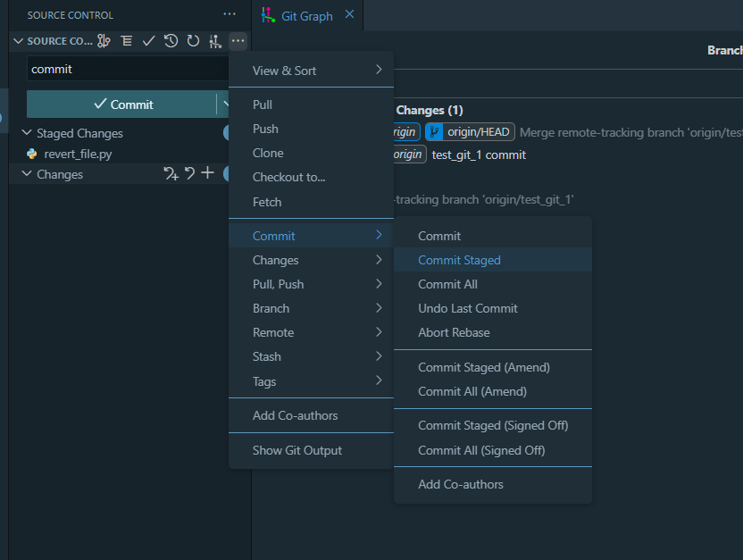Click the commit message input field
Viewport: 743px width, 560px height.
click(128, 69)
